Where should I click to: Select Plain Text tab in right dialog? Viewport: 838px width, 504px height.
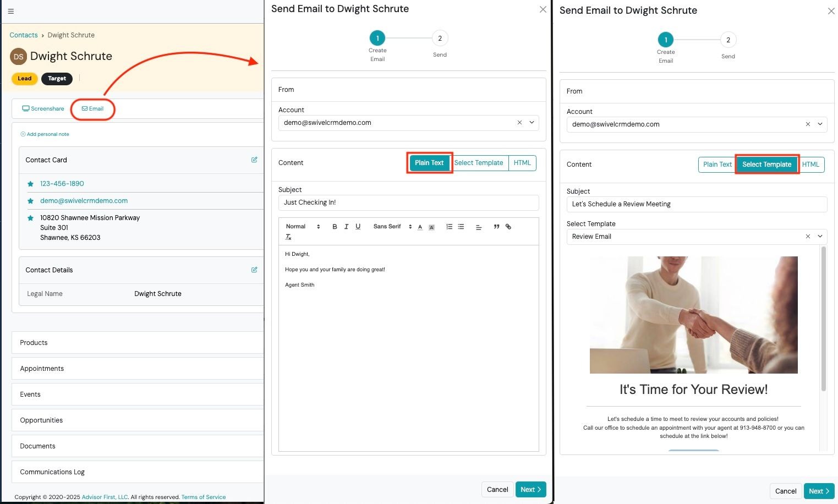pyautogui.click(x=717, y=165)
